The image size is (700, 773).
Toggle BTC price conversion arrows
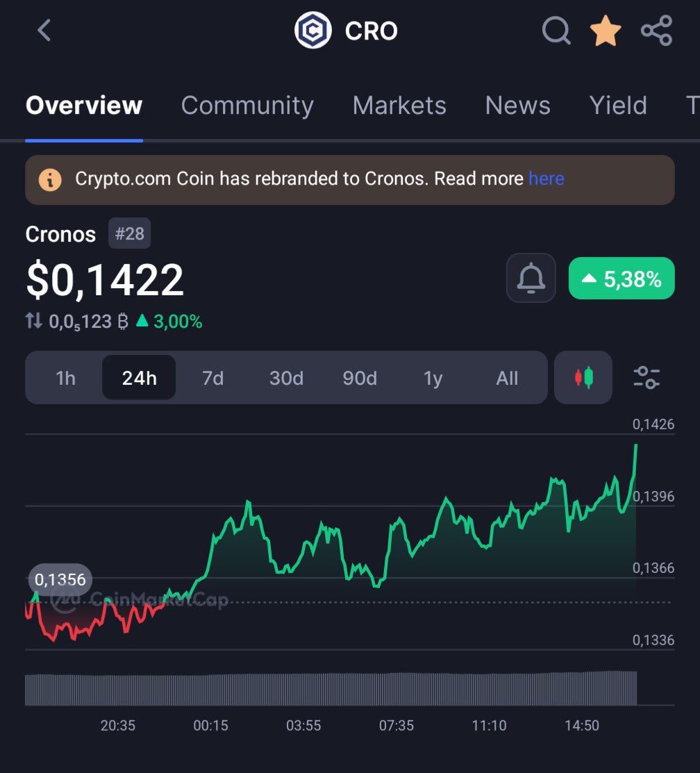coord(33,321)
